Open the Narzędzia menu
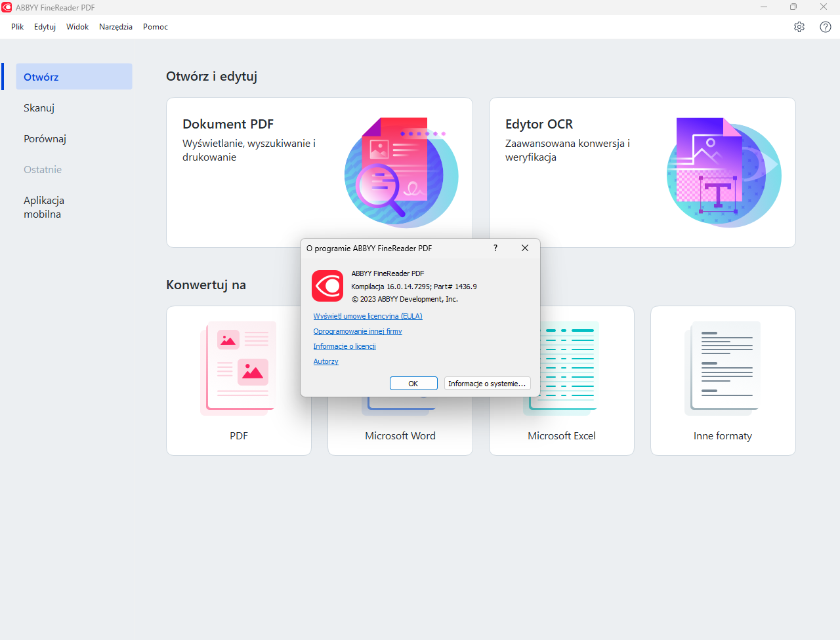840x640 pixels. 115,27
